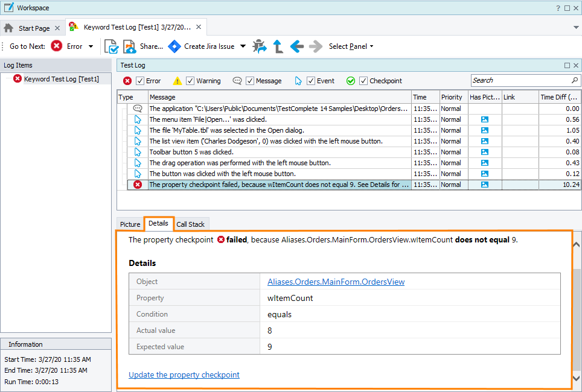
Task: Open the Call Stack tab
Action: pyautogui.click(x=190, y=224)
